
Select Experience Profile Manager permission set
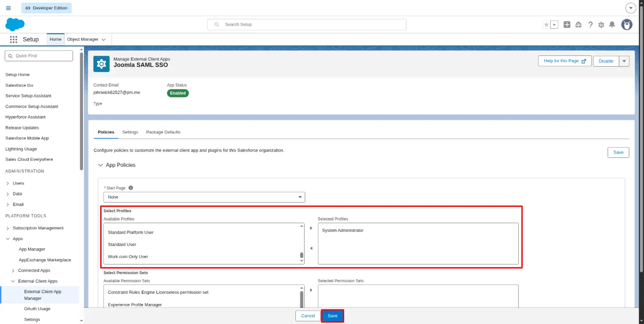pos(135,305)
